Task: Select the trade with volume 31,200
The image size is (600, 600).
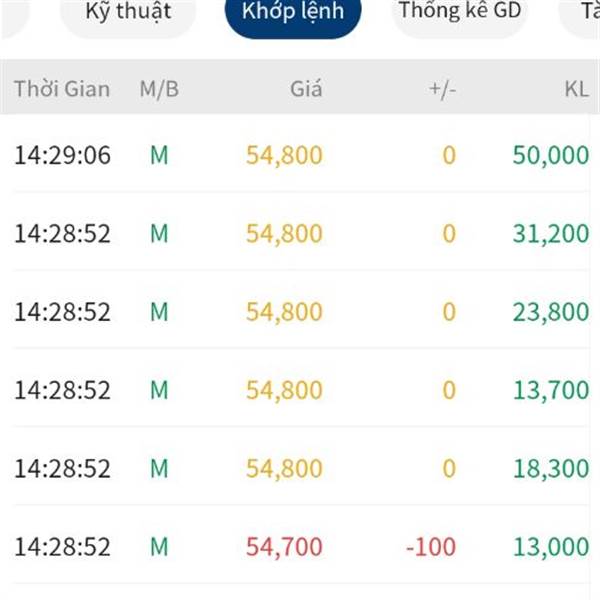Action: [301, 233]
